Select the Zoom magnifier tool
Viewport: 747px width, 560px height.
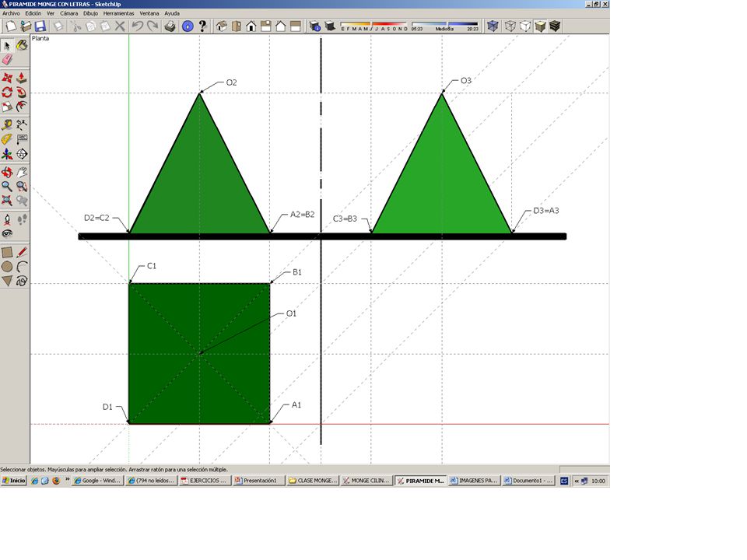(7, 186)
